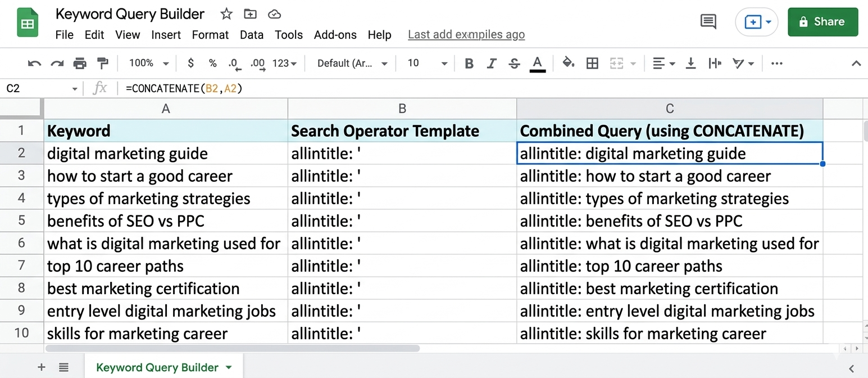Apply currency format with dollar sign icon
Screen dimensions: 868x378
click(x=190, y=63)
